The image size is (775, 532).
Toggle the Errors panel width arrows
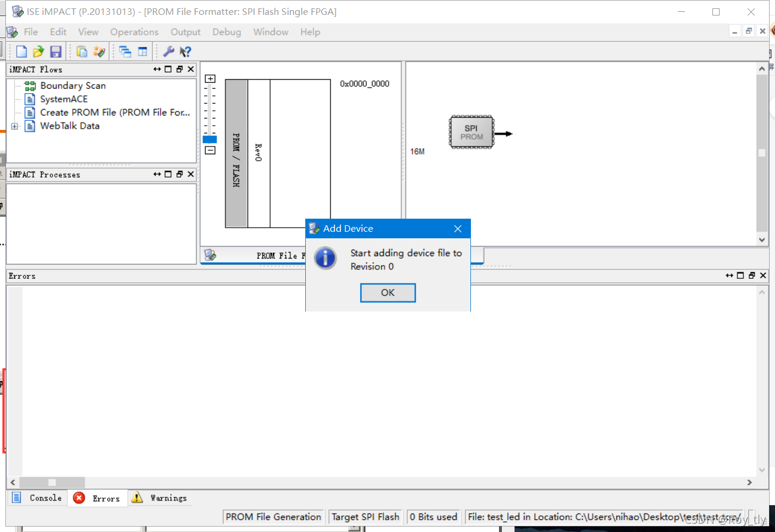tap(730, 276)
